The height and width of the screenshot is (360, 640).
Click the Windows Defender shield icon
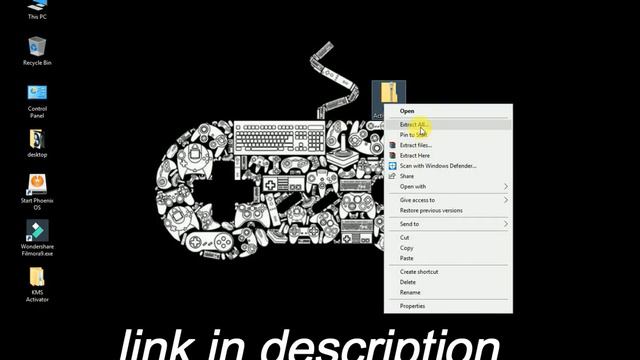(392, 166)
